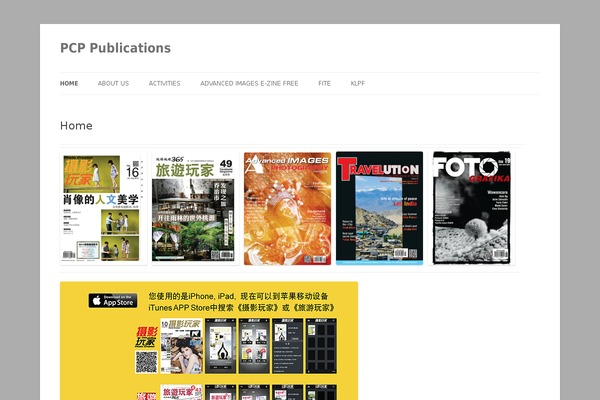
Task: Open the FITE menu item
Action: [324, 83]
